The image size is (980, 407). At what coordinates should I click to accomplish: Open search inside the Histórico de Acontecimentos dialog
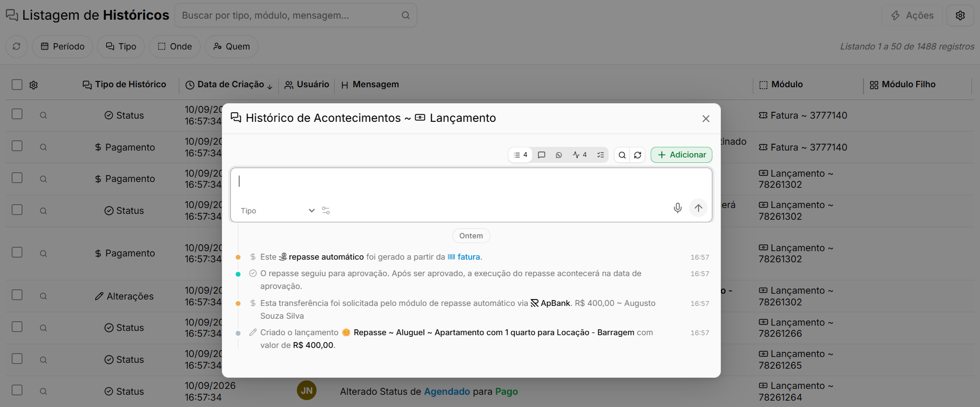pyautogui.click(x=622, y=155)
